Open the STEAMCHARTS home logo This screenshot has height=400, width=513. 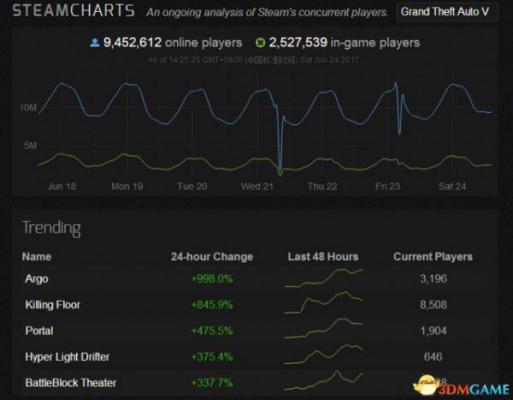point(74,11)
